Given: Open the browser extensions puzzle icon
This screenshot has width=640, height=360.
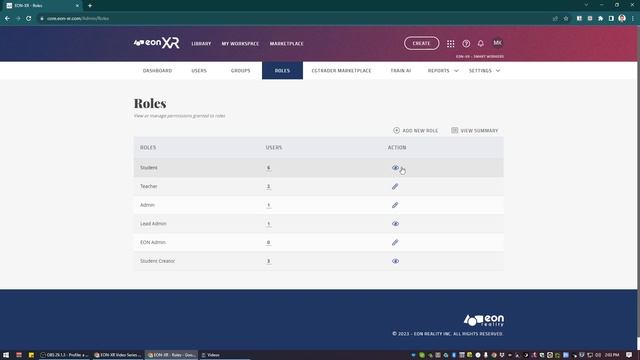Looking at the screenshot, I should click(x=600, y=18).
